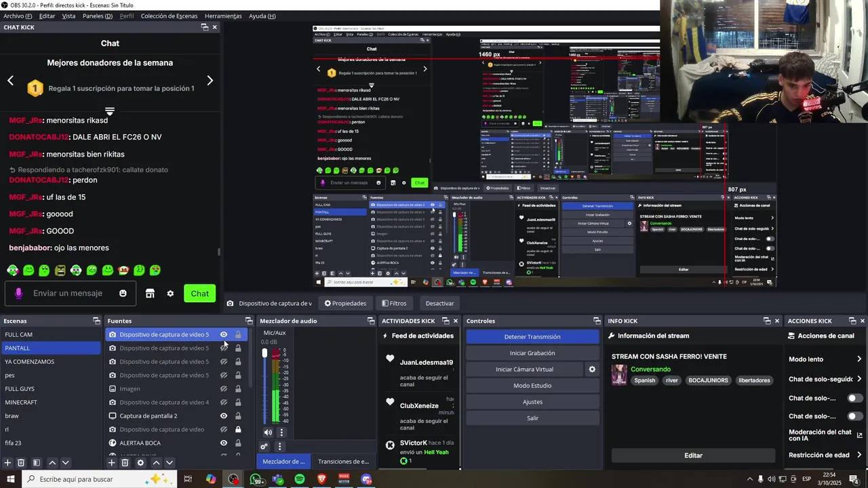This screenshot has height=488, width=868.
Task: Lock Dispositivo de captura de video 4
Action: (x=238, y=402)
